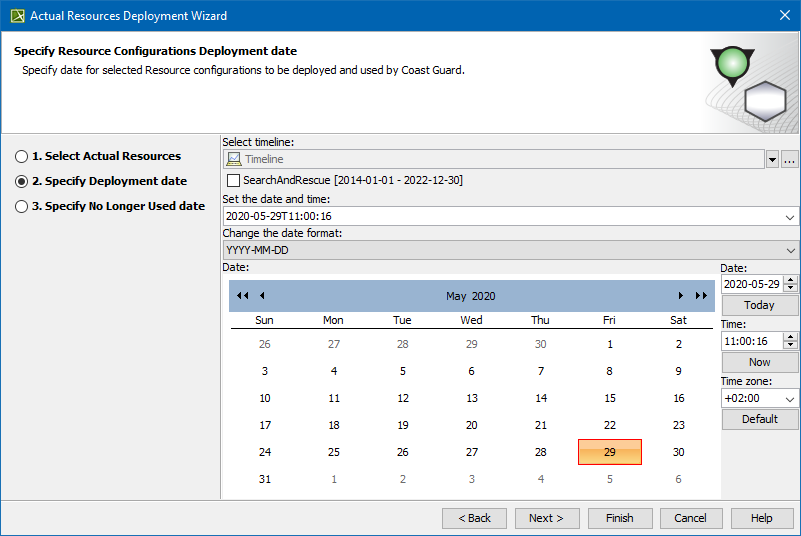Click the timeline browse ellipsis button
This screenshot has width=801, height=536.
(x=790, y=159)
